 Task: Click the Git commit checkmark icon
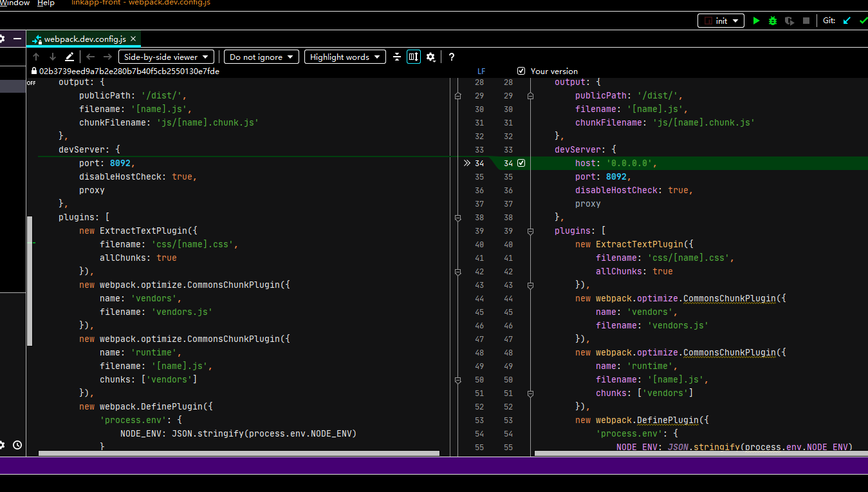click(x=863, y=21)
